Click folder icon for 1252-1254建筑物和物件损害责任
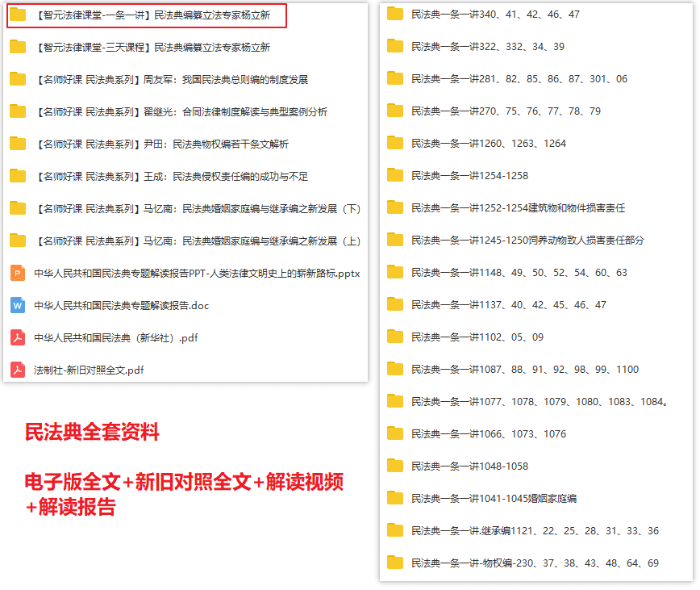The width and height of the screenshot is (700, 590). pyautogui.click(x=395, y=207)
